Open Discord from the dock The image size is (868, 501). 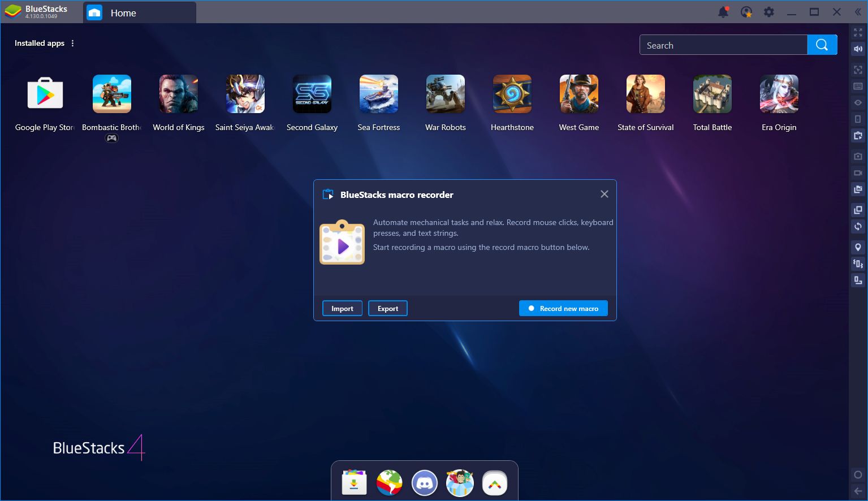[x=425, y=483]
